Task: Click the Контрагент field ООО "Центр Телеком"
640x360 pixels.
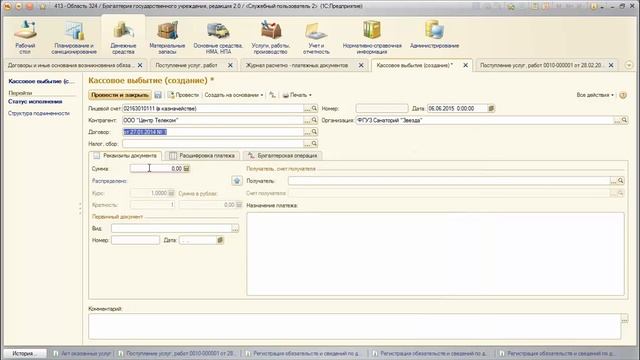Action: pos(213,120)
